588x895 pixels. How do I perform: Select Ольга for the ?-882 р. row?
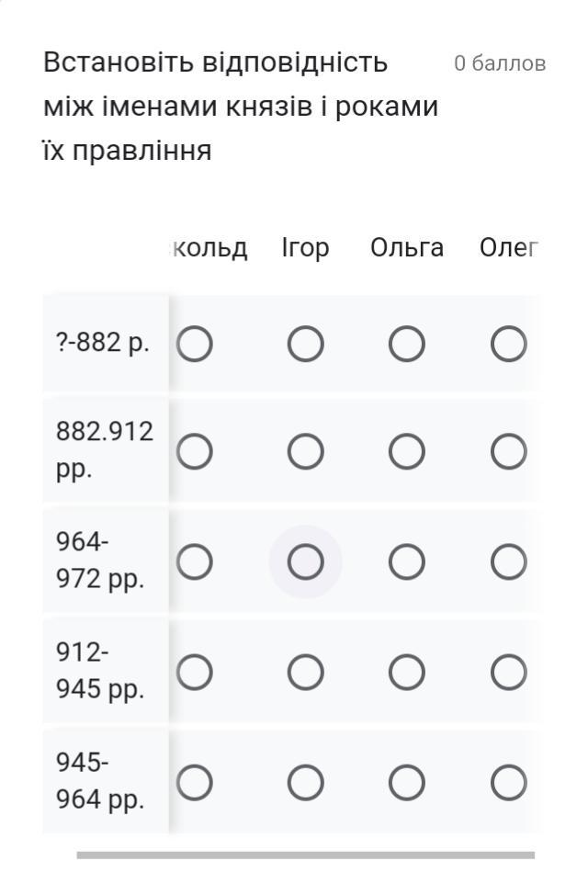[x=407, y=346]
